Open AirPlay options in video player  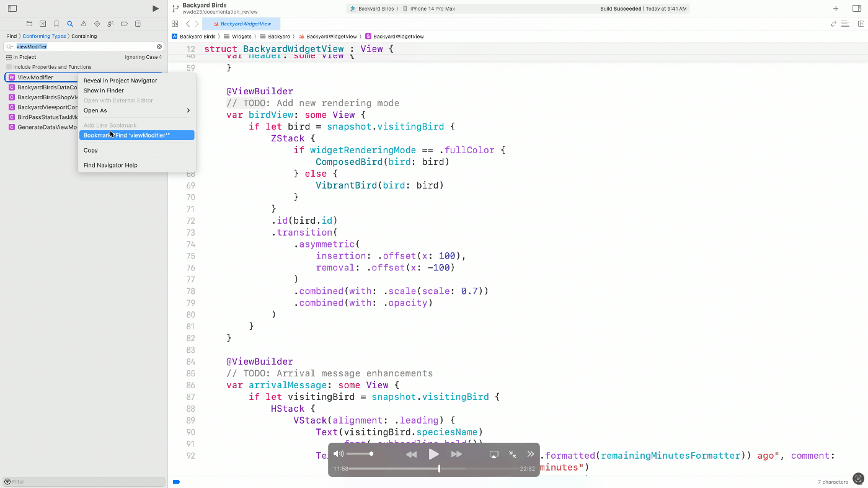point(494,455)
